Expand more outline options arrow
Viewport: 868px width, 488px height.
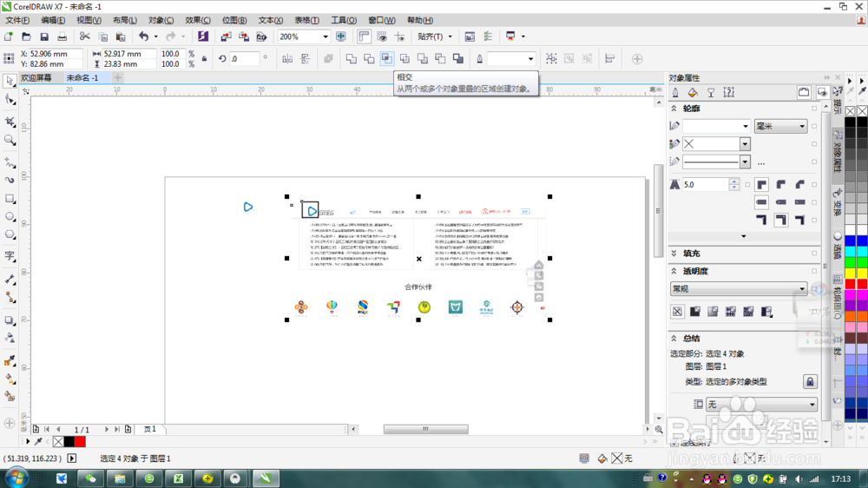point(744,236)
